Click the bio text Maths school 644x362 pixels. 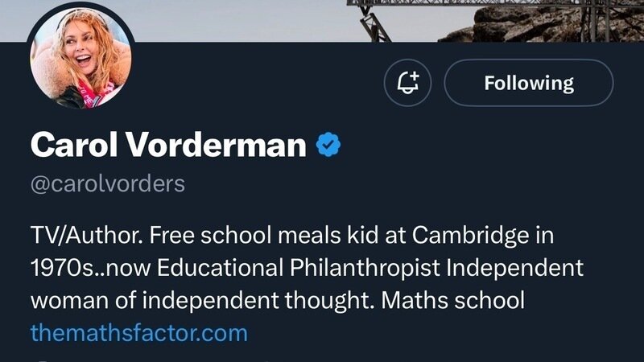tap(453, 300)
